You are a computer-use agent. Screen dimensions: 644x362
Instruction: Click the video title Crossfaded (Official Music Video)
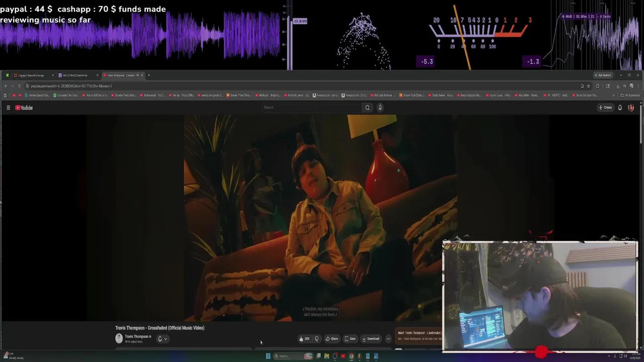(159, 328)
